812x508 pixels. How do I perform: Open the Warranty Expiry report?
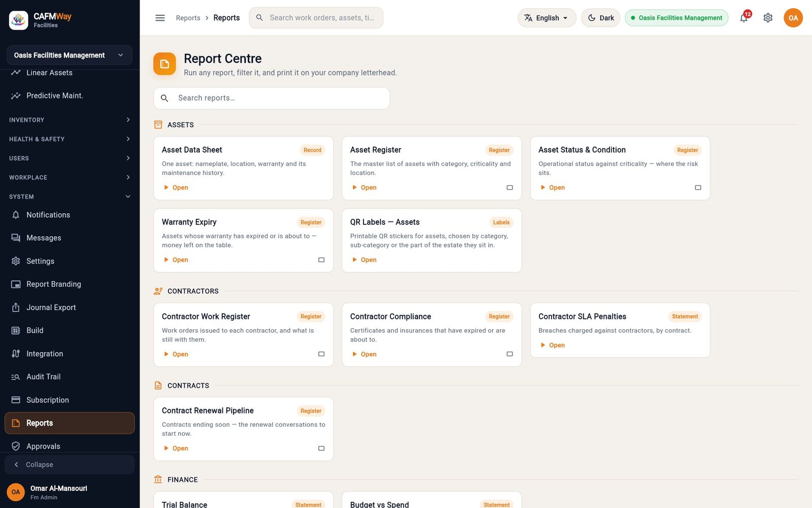click(176, 260)
